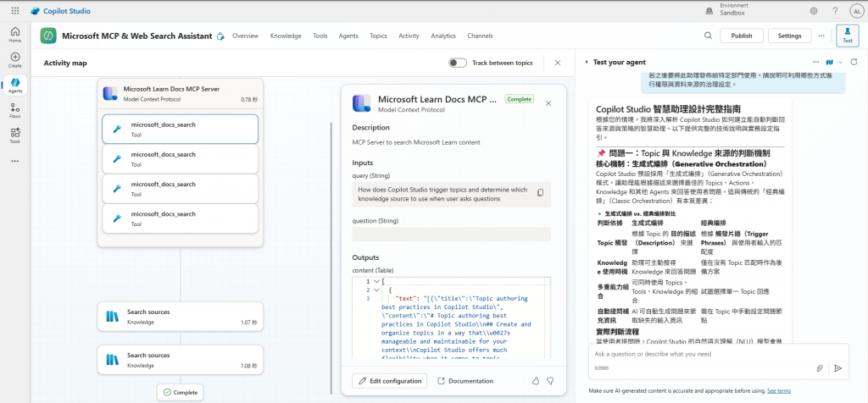Click the activity map icon in test panel
Image resolution: width=868 pixels, height=403 pixels.
[830, 62]
